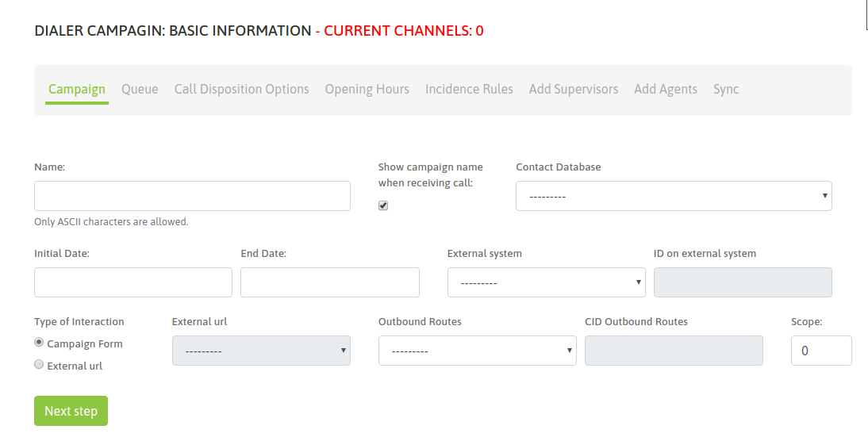The height and width of the screenshot is (441, 868).
Task: Open the External url dropdown
Action: coord(261,351)
